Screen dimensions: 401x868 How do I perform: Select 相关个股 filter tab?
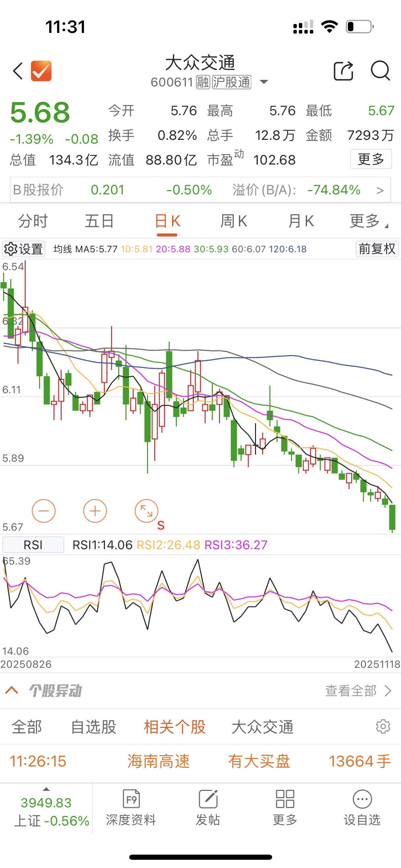click(x=174, y=727)
